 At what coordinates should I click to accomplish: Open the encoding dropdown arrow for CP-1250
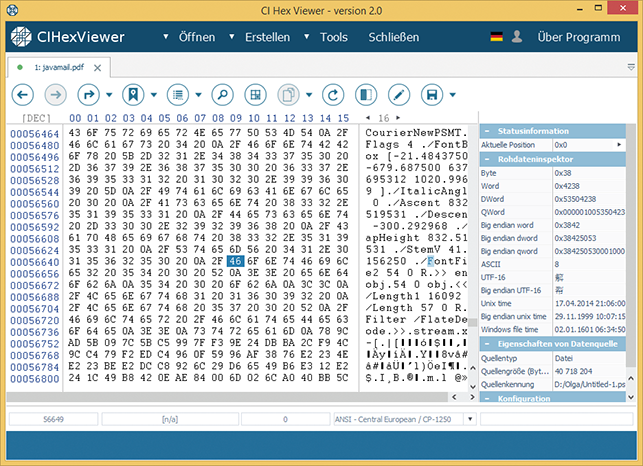(470, 419)
